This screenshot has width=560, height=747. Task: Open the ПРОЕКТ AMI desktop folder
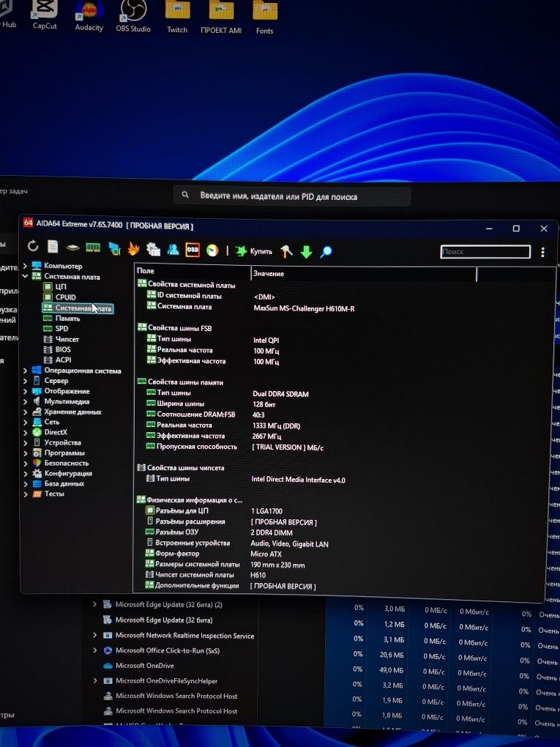tap(221, 18)
